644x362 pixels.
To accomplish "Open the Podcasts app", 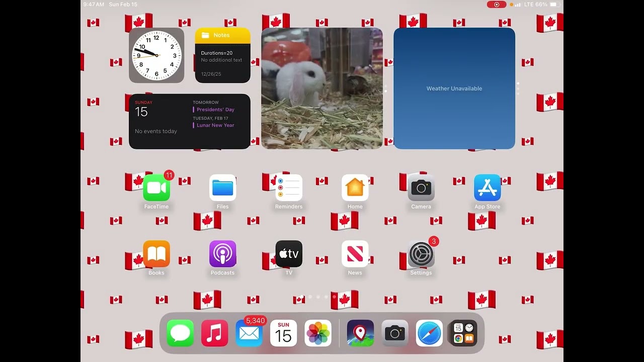I will pyautogui.click(x=222, y=254).
